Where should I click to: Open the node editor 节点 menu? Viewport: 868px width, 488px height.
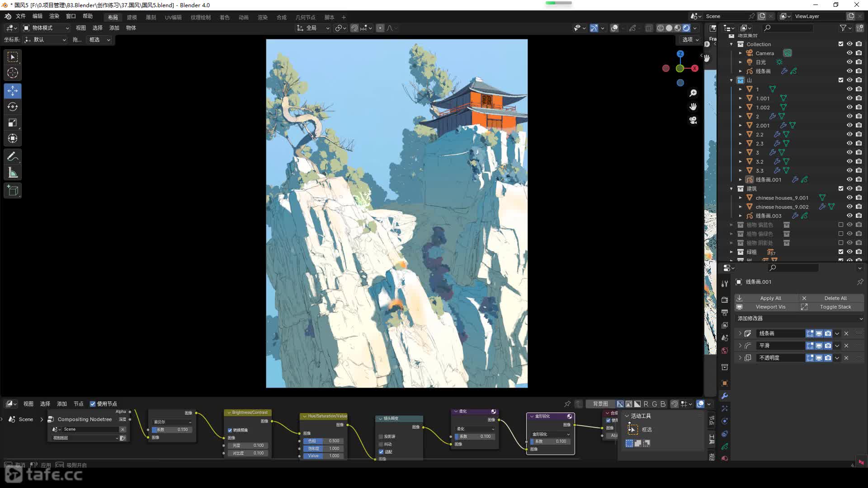click(79, 404)
